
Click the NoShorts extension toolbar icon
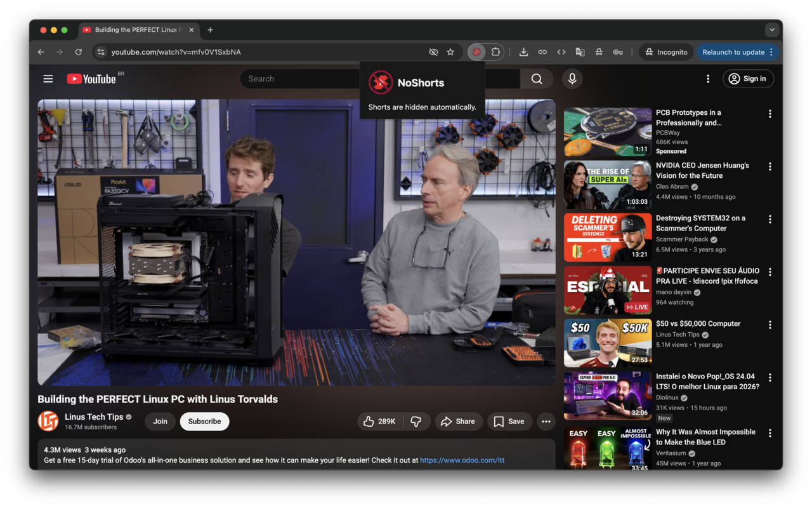tap(476, 52)
